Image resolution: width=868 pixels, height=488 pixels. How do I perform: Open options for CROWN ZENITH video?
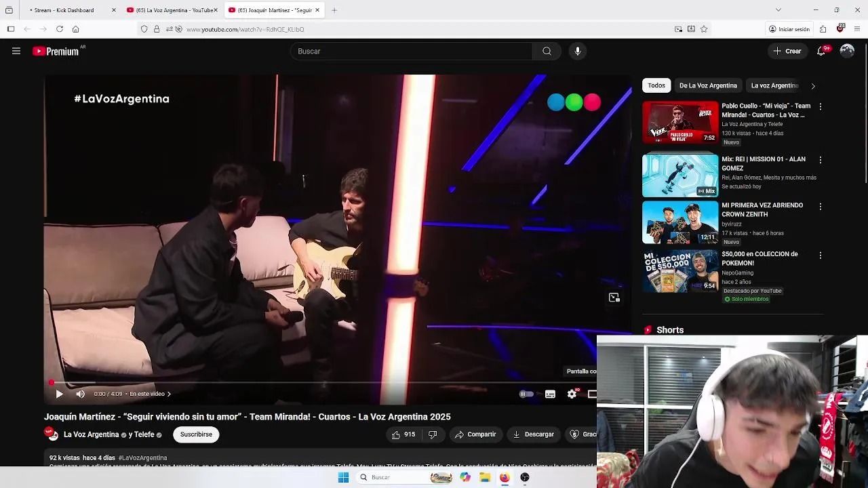(x=821, y=206)
